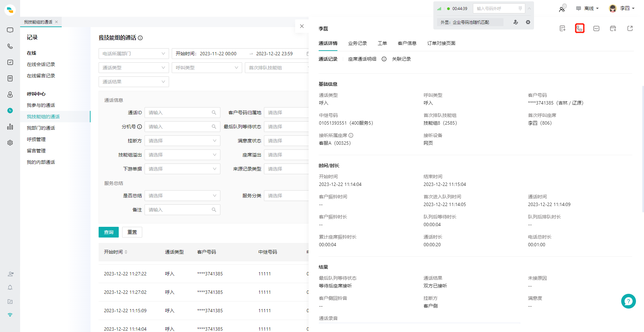
Task: Click the colleagues icon with badge 0
Action: [562, 9]
